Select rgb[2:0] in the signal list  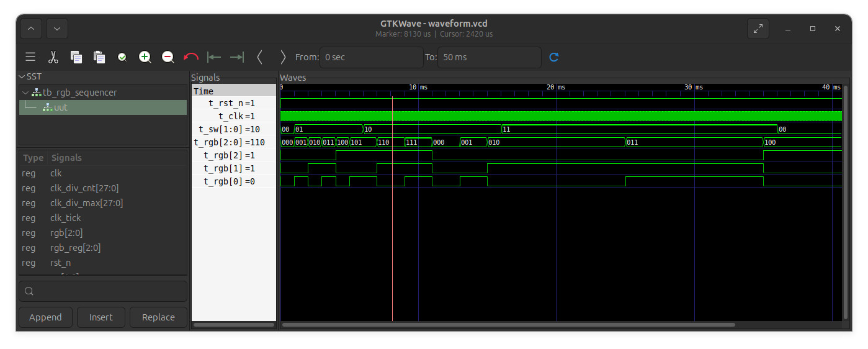click(x=103, y=233)
